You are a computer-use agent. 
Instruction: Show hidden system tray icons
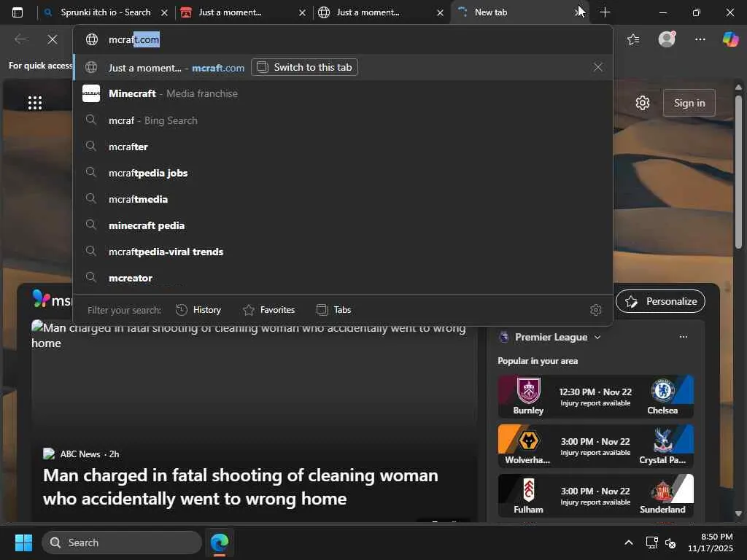pos(629,542)
